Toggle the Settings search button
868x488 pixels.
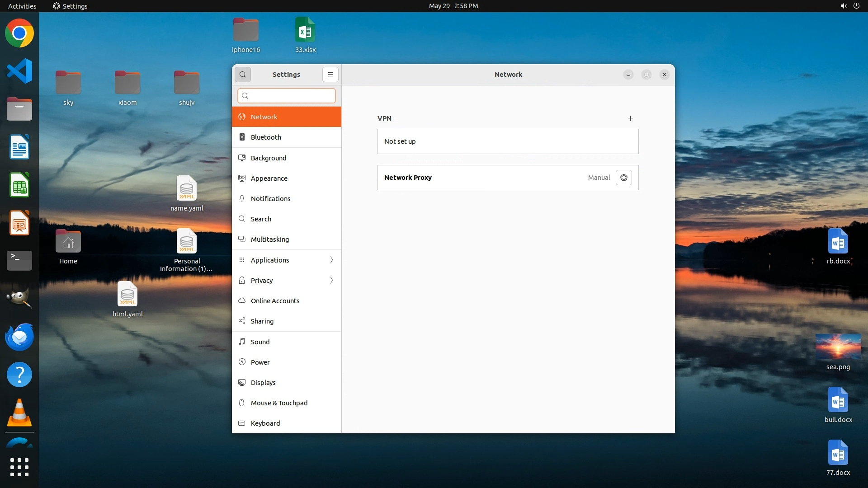[x=243, y=75]
